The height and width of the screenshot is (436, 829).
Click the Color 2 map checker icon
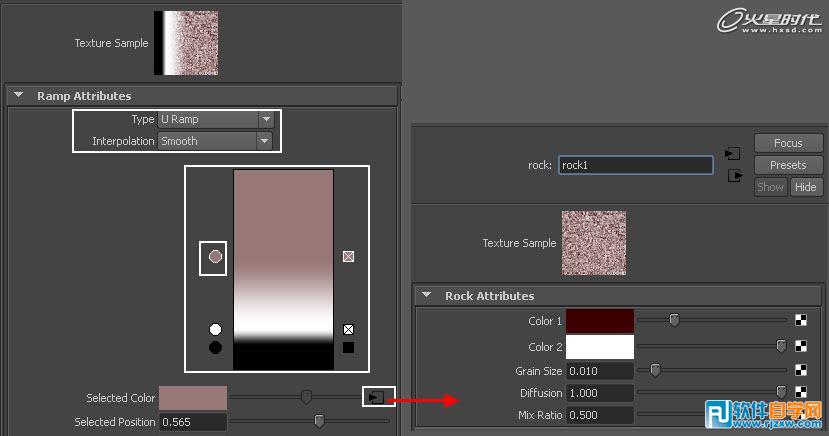point(801,346)
